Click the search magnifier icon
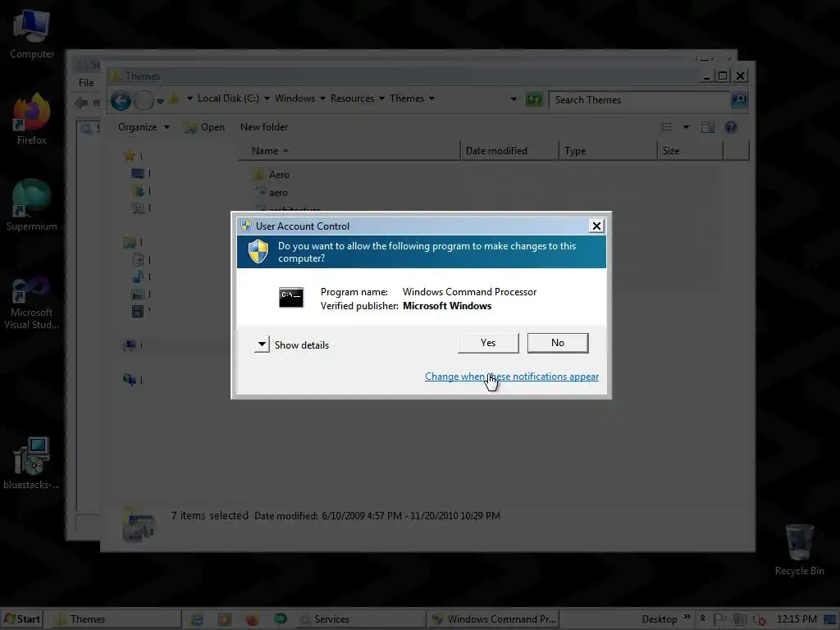The image size is (840, 630). pyautogui.click(x=739, y=99)
